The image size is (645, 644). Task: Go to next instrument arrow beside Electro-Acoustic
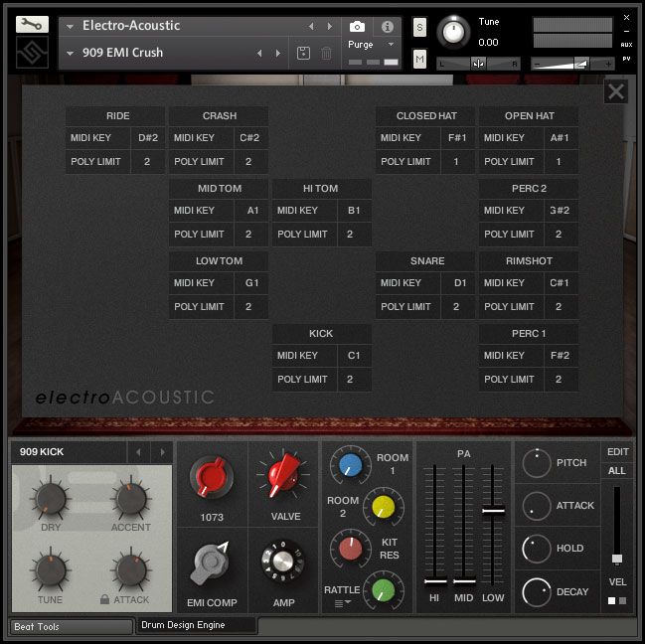[x=330, y=26]
